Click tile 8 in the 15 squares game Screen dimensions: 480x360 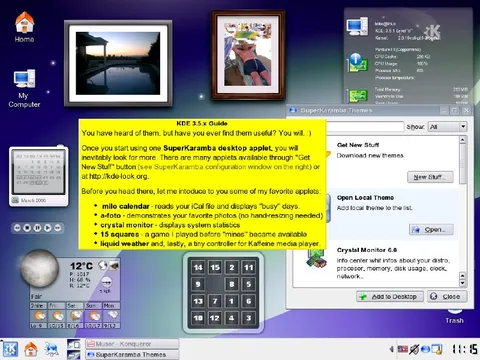[232, 284]
